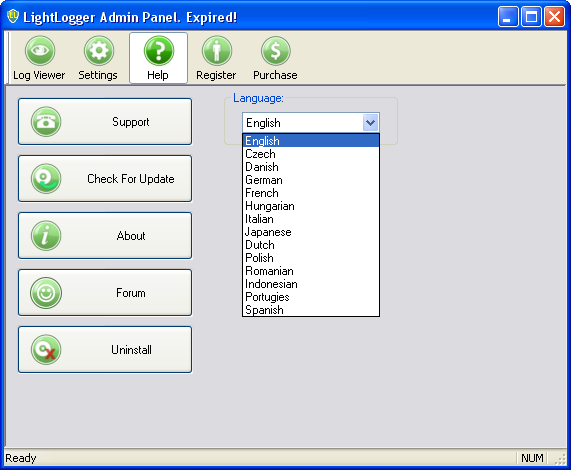This screenshot has width=571, height=470.
Task: Maximize the LightLogger window
Action: pyautogui.click(x=531, y=16)
